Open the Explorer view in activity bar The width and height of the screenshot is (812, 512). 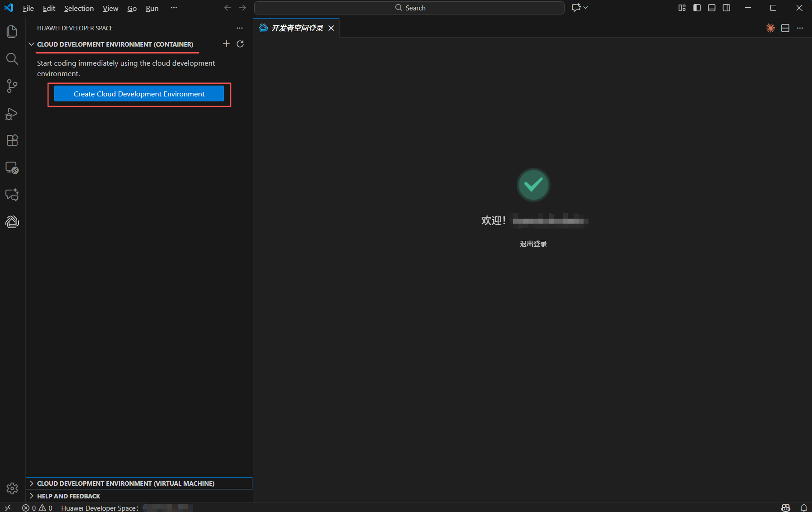(12, 32)
